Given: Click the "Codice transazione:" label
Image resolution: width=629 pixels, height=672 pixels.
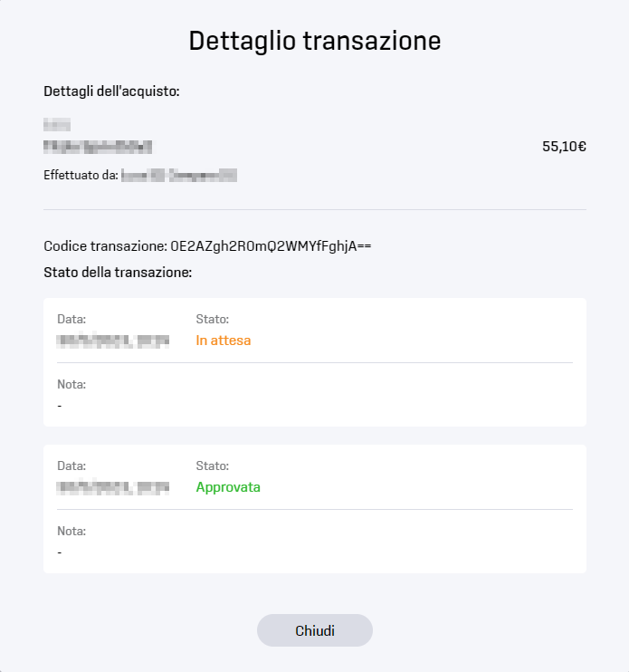Looking at the screenshot, I should click(105, 246).
